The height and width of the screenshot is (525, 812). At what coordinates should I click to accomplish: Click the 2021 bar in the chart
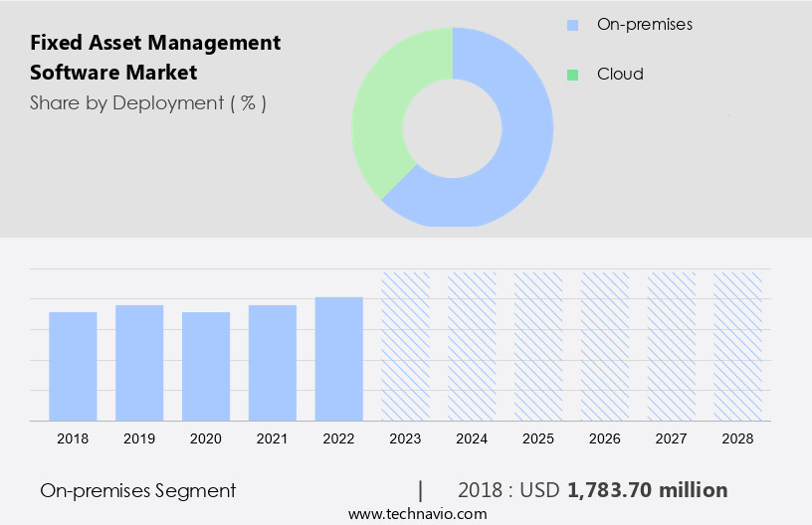click(x=273, y=362)
